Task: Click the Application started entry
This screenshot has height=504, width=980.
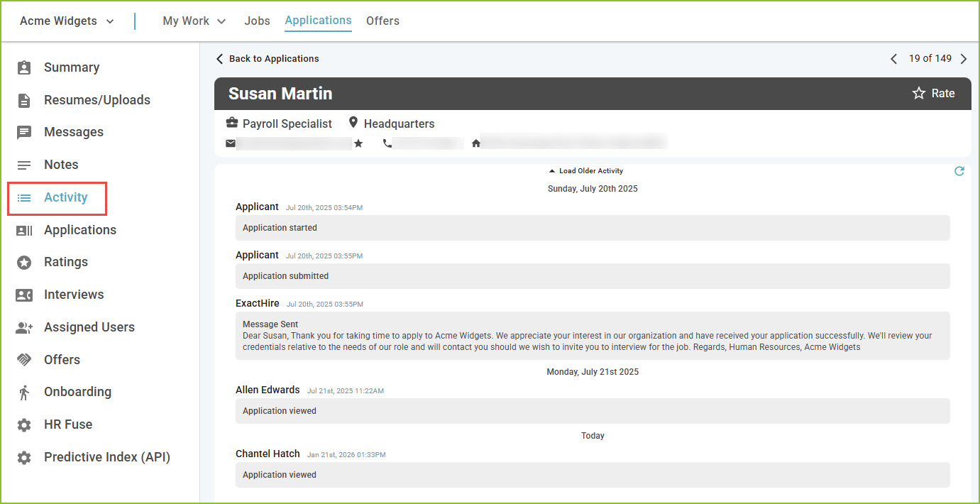Action: click(593, 228)
